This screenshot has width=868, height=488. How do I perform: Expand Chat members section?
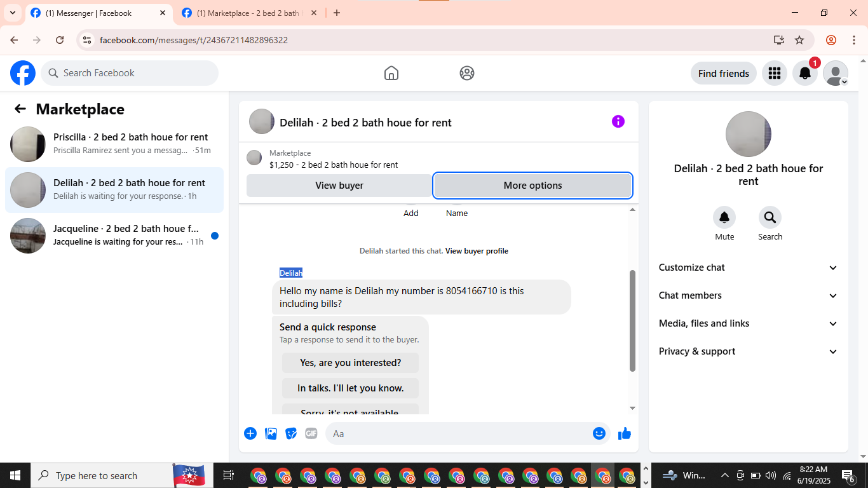[x=749, y=295]
